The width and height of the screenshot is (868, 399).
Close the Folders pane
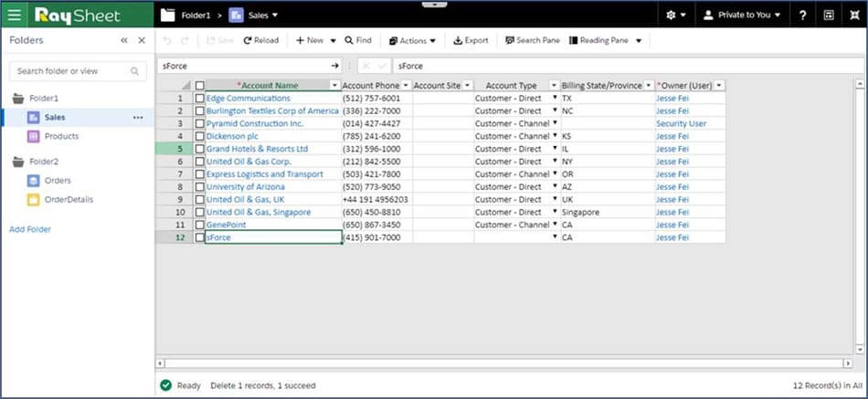click(x=142, y=40)
